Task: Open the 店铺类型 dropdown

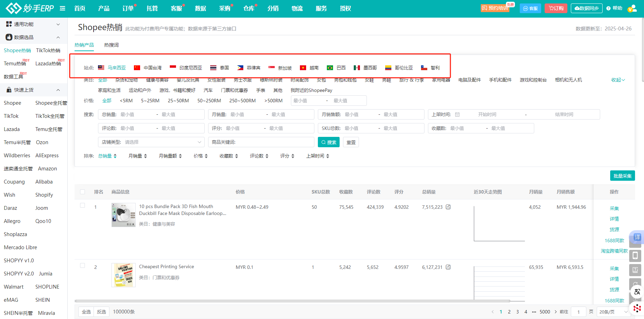Action: (x=151, y=142)
